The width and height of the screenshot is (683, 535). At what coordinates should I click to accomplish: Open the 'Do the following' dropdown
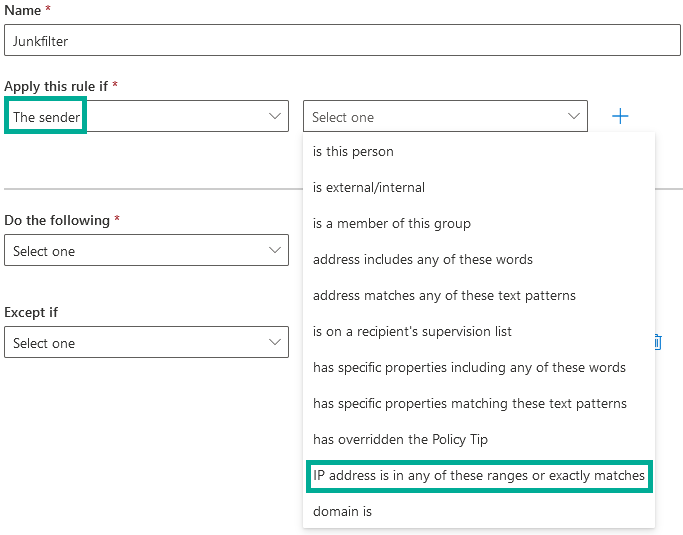pyautogui.click(x=146, y=250)
